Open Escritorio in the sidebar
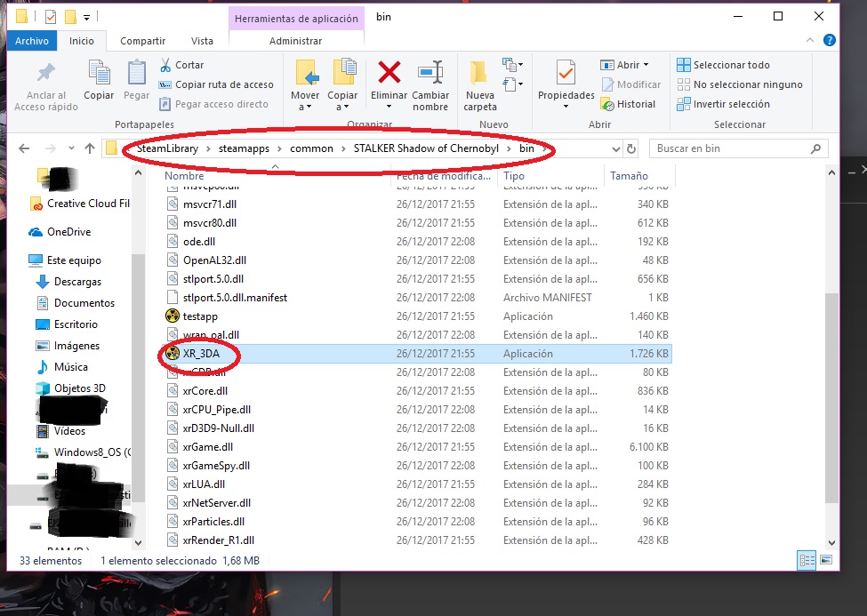Image resolution: width=867 pixels, height=616 pixels. click(67, 324)
